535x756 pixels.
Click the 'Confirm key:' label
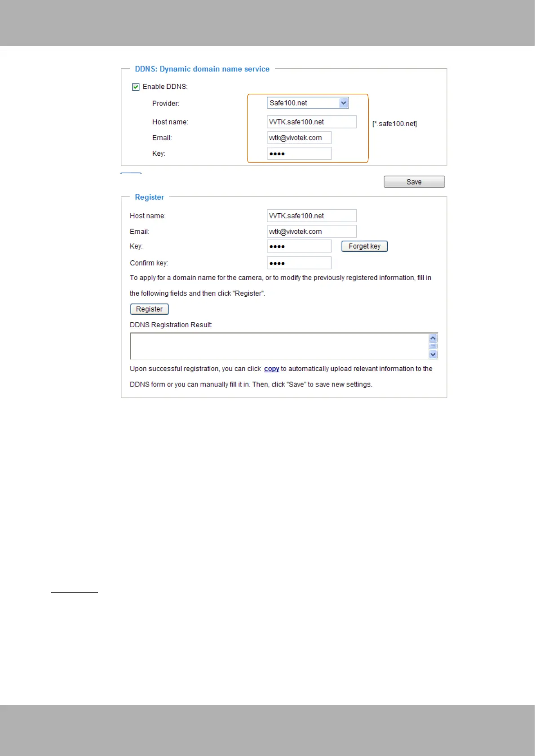pos(149,263)
